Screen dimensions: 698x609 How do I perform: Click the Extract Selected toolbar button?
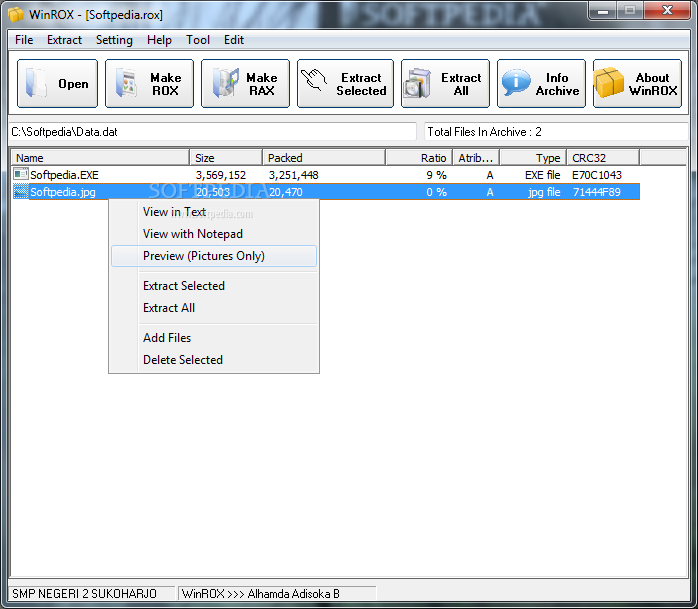pos(345,84)
